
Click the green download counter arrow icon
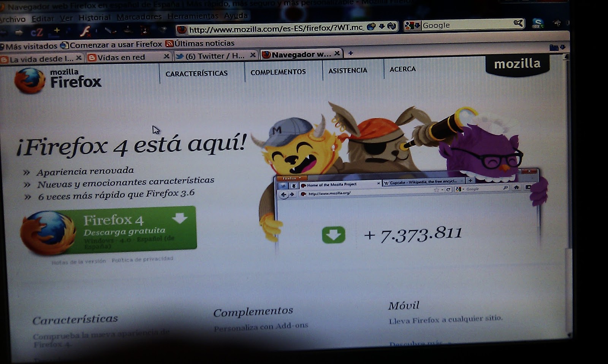[x=334, y=235]
